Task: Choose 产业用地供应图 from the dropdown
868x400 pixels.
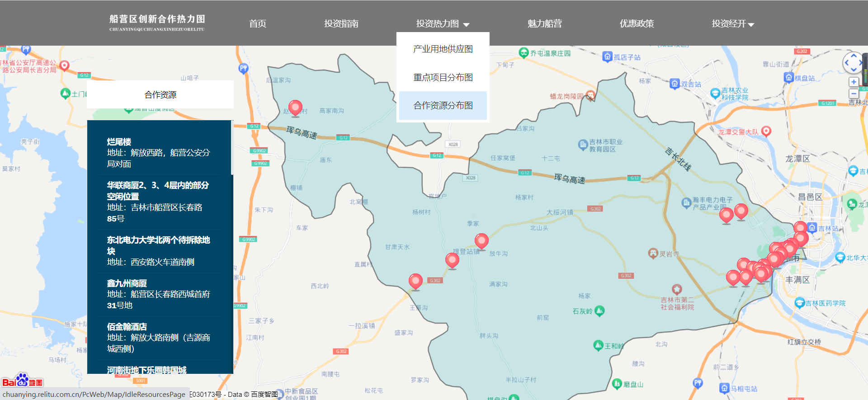Action: click(x=443, y=49)
